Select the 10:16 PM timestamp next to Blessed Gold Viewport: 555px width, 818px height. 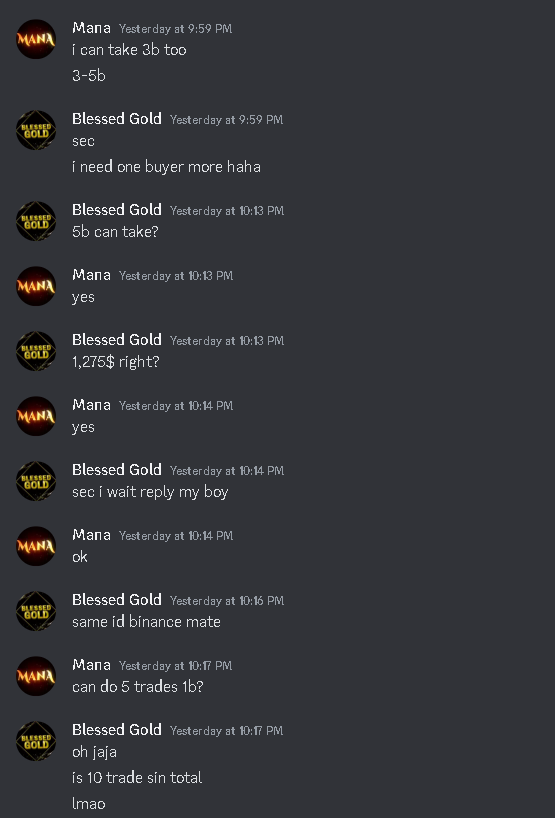[x=227, y=601]
